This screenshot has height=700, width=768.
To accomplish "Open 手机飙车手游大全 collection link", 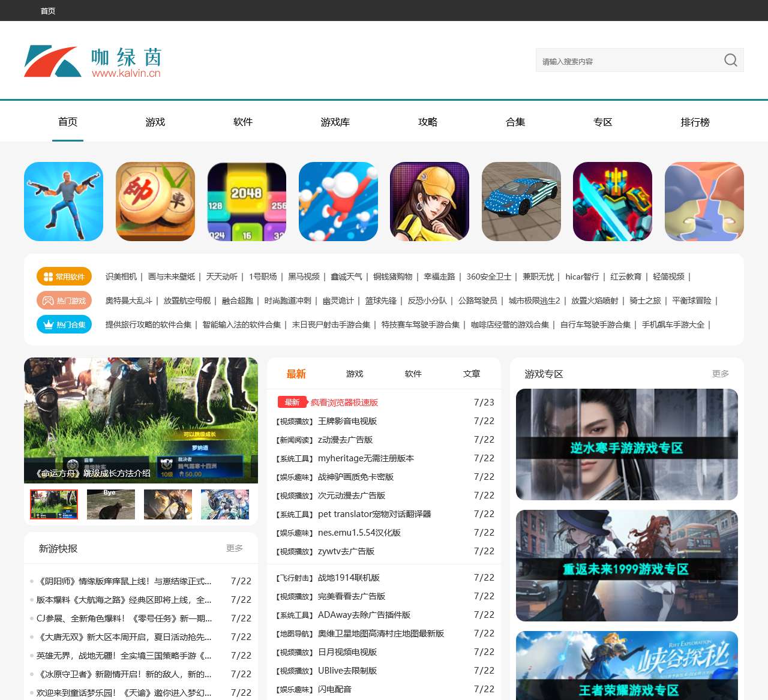I will pos(673,325).
